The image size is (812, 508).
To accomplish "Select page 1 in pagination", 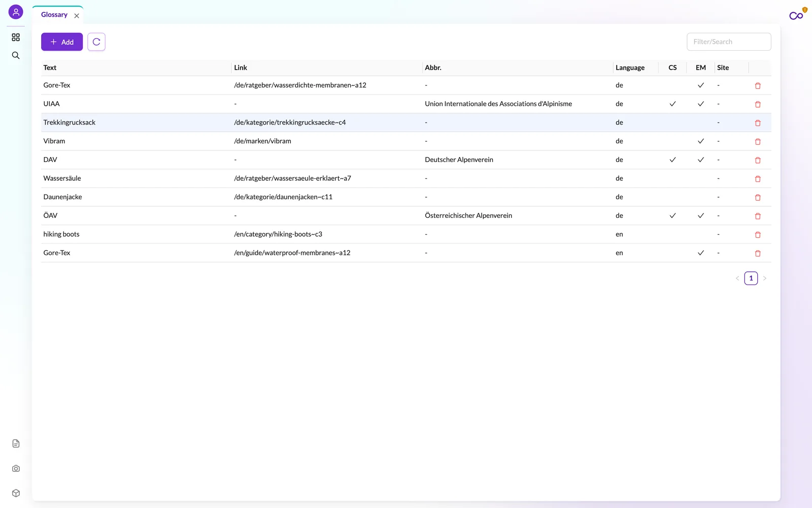I will click(751, 278).
